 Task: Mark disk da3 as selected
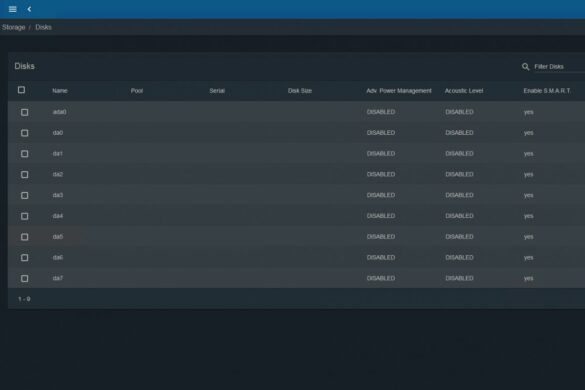point(25,195)
